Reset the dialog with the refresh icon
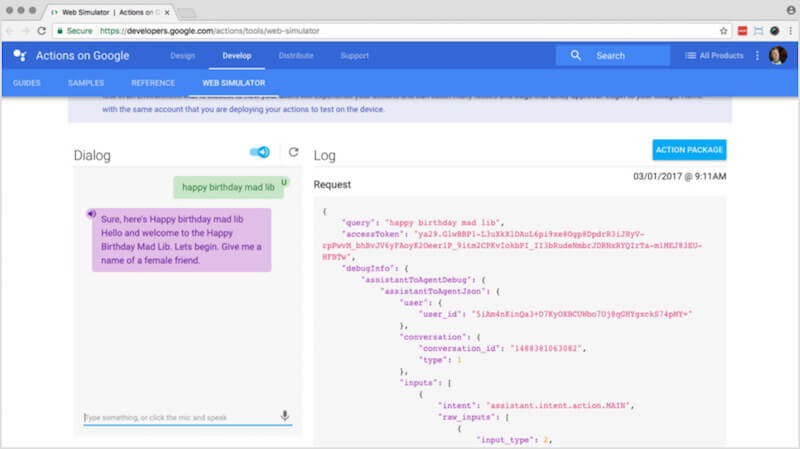800x449 pixels. [293, 152]
